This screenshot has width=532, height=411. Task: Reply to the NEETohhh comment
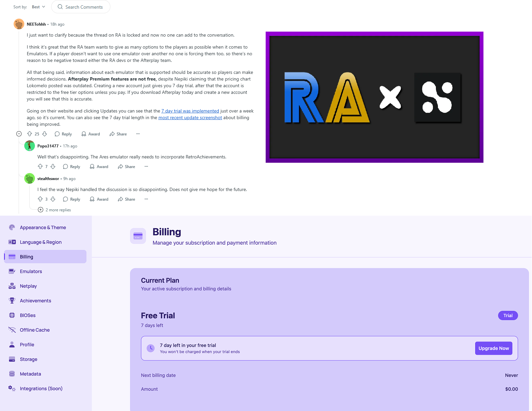63,134
